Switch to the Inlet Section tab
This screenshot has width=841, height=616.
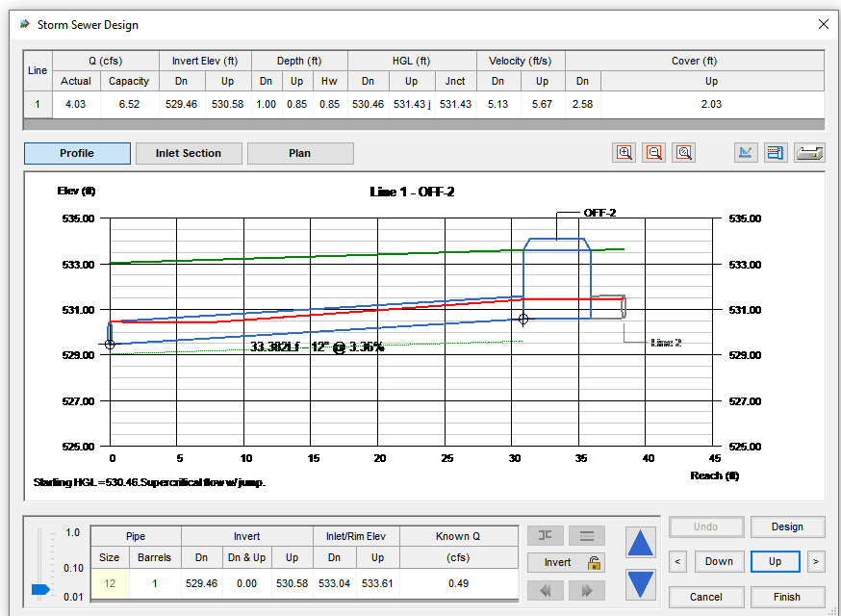[189, 153]
